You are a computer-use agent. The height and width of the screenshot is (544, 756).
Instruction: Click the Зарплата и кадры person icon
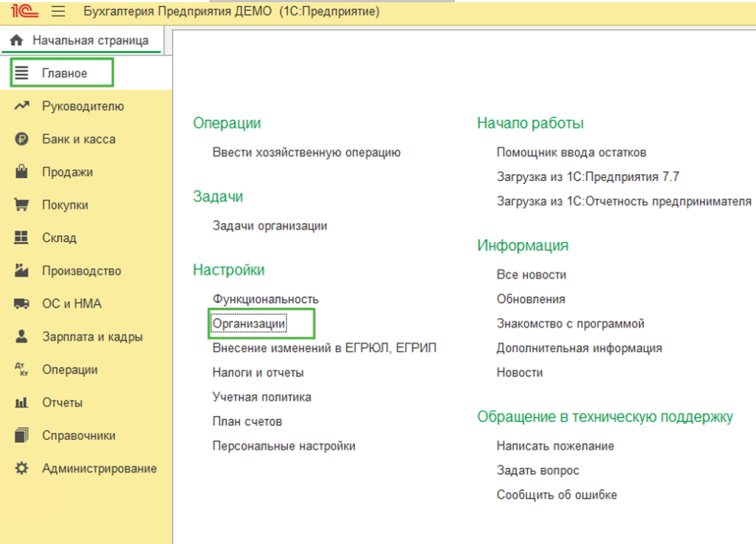[21, 336]
